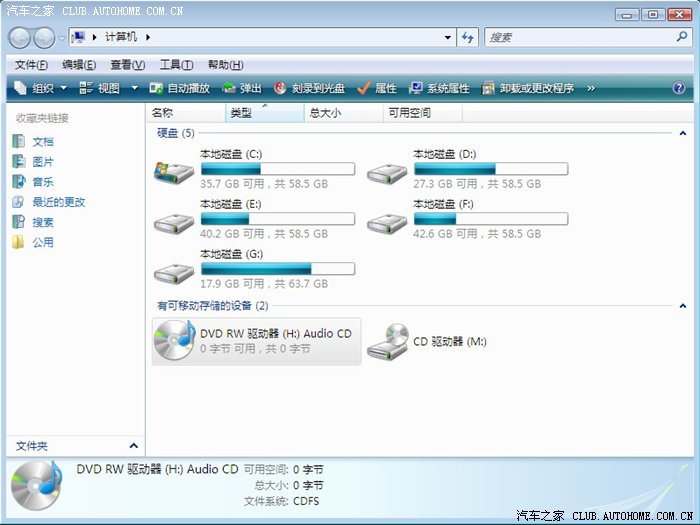700x525 pixels.
Task: Expand the 视图 options dropdown arrow
Action: (x=134, y=88)
